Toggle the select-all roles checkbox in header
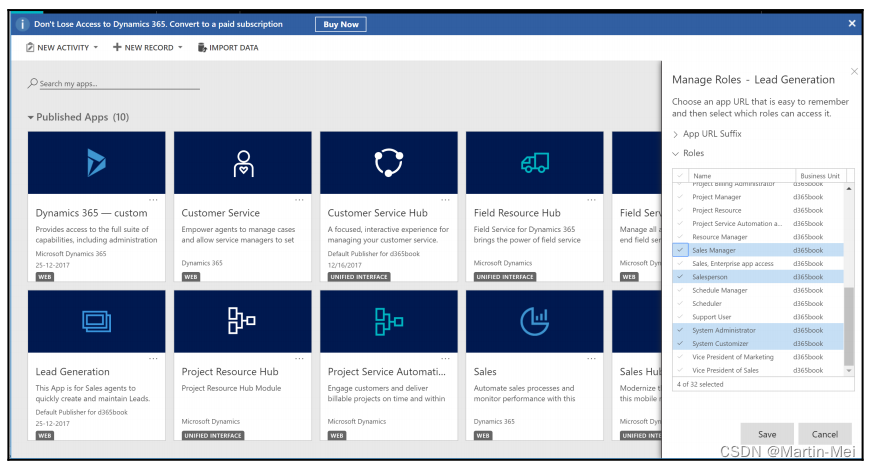The height and width of the screenshot is (467, 870). click(x=680, y=175)
